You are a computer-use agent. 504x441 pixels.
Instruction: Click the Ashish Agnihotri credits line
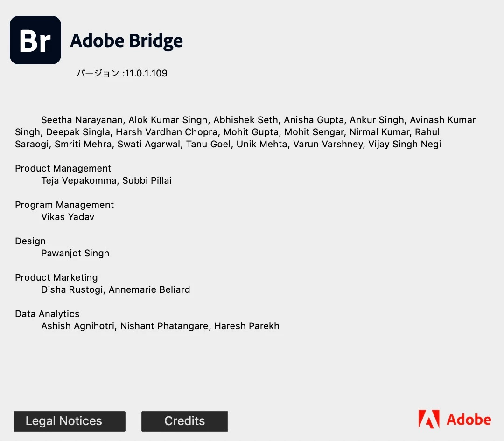160,326
